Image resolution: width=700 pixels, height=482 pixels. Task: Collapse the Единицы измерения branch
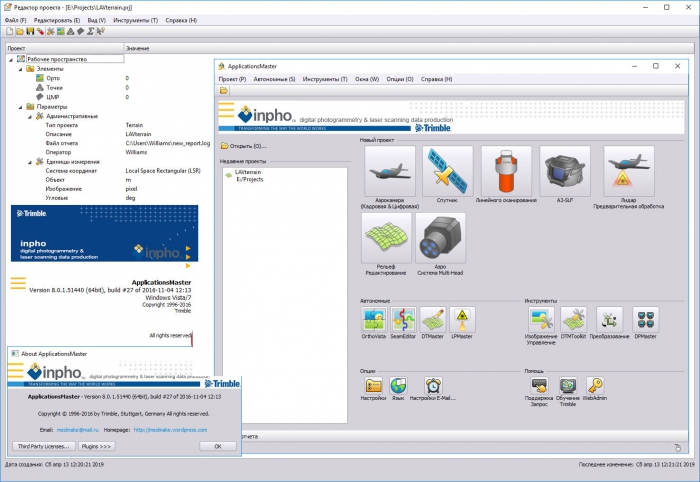coord(28,161)
